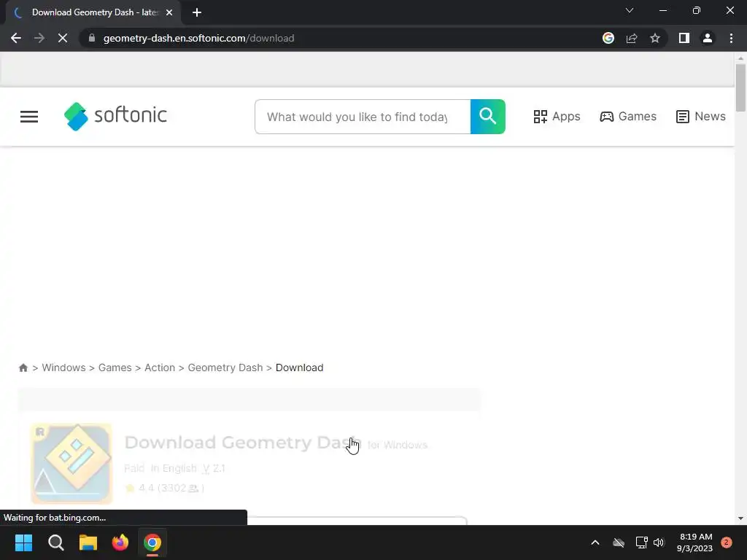
Task: Close the Download Geometry Dash tab
Action: pyautogui.click(x=169, y=12)
